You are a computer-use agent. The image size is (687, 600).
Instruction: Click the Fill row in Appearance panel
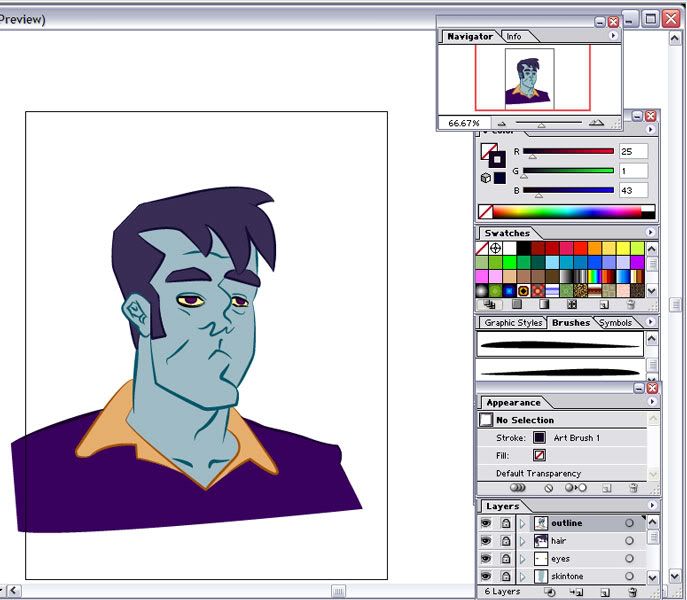tap(563, 455)
